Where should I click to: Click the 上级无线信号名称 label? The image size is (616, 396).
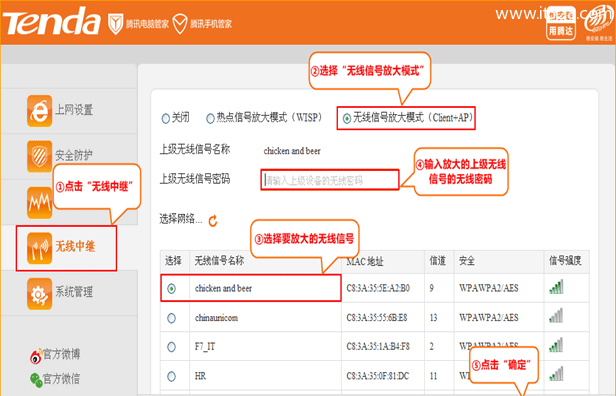(194, 150)
